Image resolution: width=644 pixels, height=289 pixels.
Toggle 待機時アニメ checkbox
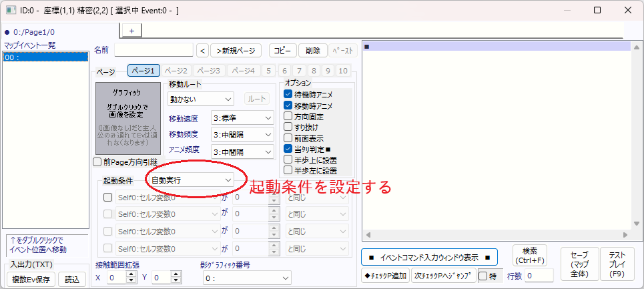coord(288,95)
